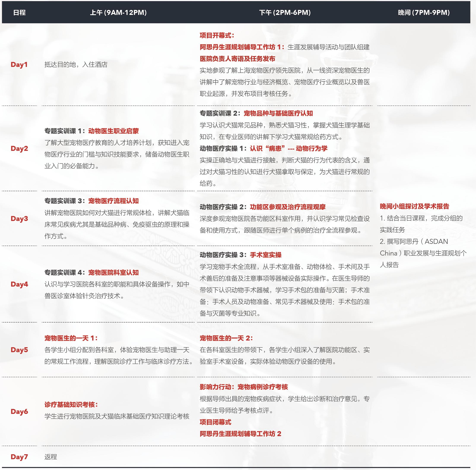476x470 pixels.
Task: Click the heading 宠物医疗流程认知
Action: tap(114, 201)
